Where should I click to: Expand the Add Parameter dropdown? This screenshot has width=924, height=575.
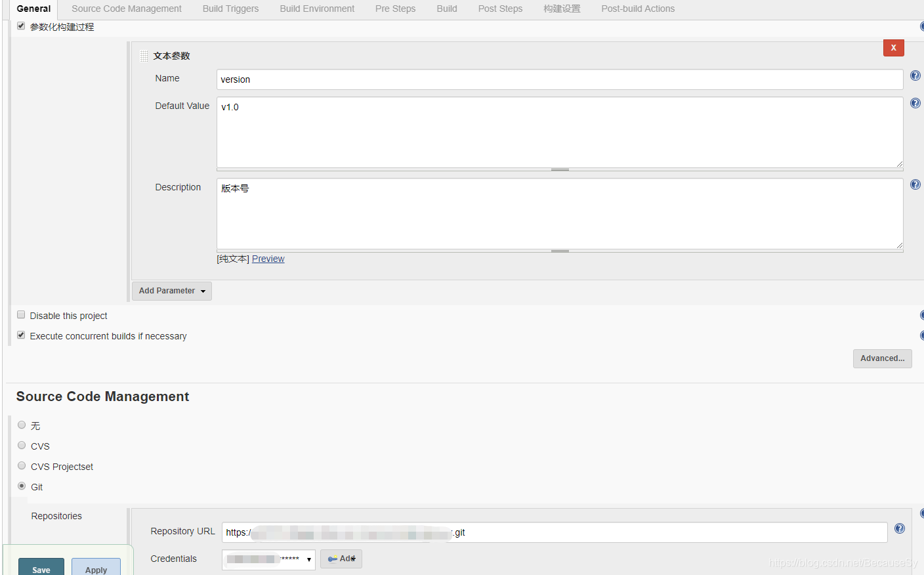coord(172,291)
